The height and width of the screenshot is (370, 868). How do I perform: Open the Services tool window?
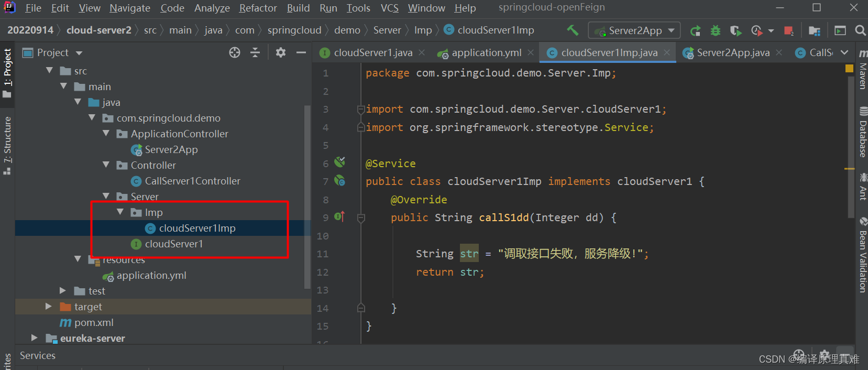click(38, 355)
